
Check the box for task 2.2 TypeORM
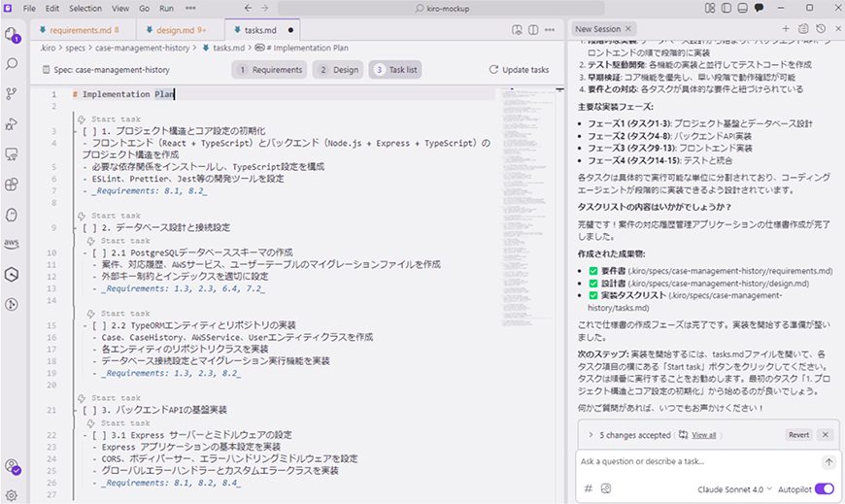(99, 325)
